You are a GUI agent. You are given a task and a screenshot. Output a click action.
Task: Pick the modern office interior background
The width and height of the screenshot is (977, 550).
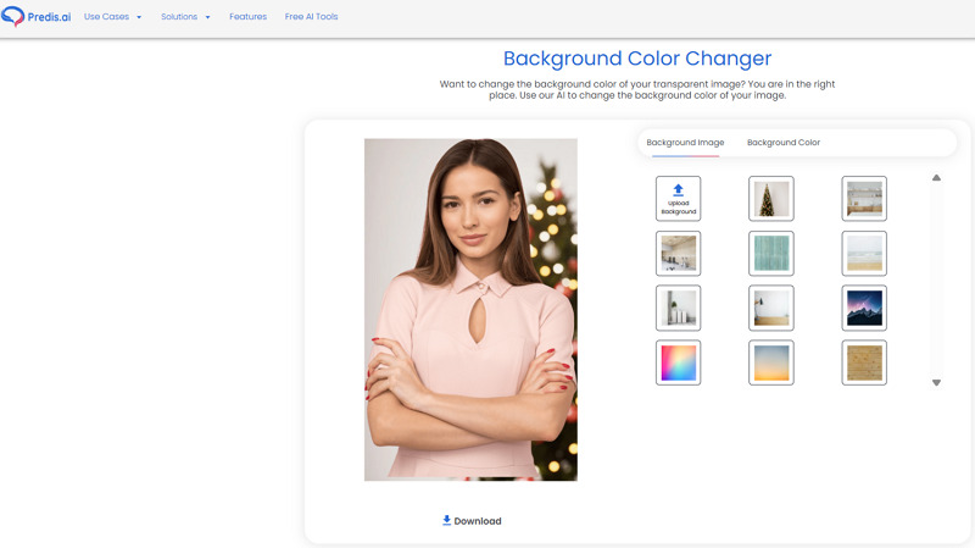[x=678, y=253]
